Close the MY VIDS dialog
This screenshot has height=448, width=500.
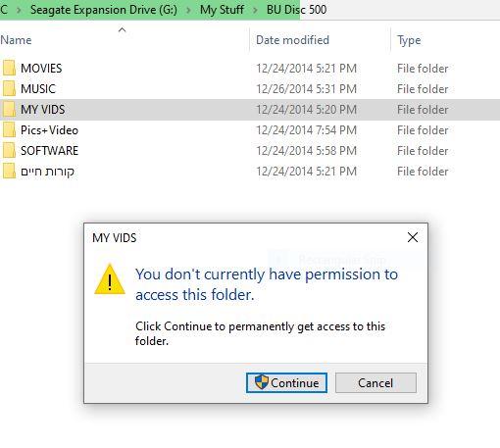coord(413,237)
